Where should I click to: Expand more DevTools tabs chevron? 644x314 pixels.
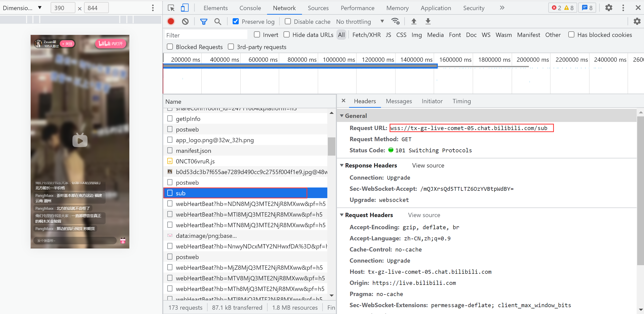click(502, 8)
